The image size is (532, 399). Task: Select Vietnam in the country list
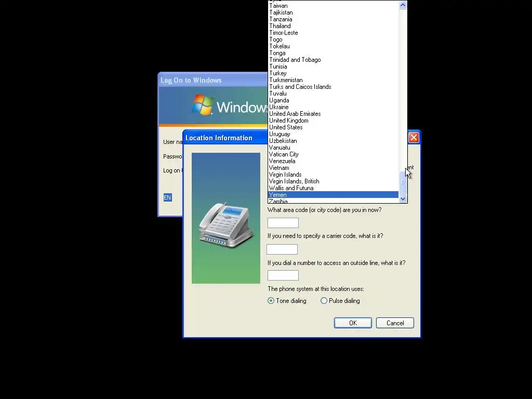click(333, 168)
